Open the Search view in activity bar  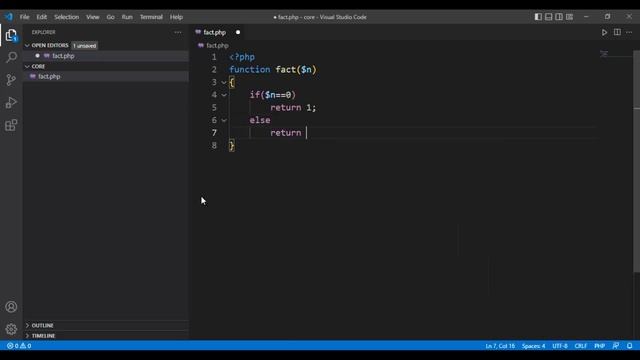pyautogui.click(x=11, y=57)
